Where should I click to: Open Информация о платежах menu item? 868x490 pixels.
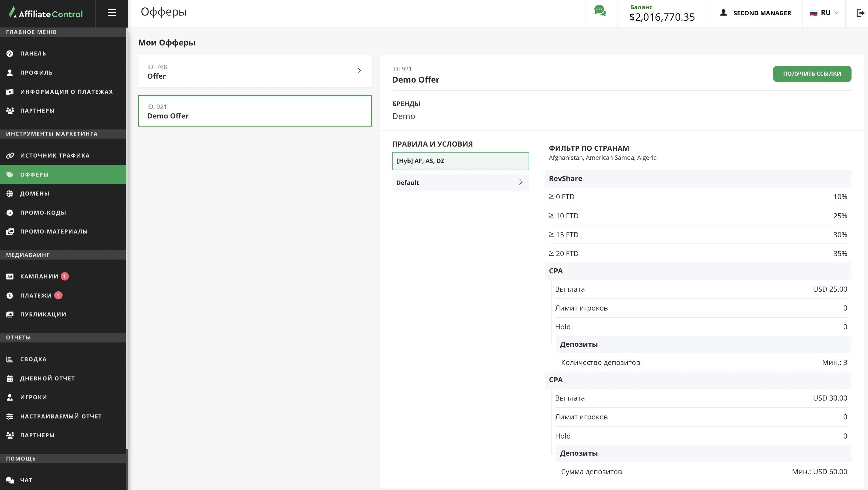(x=66, y=92)
